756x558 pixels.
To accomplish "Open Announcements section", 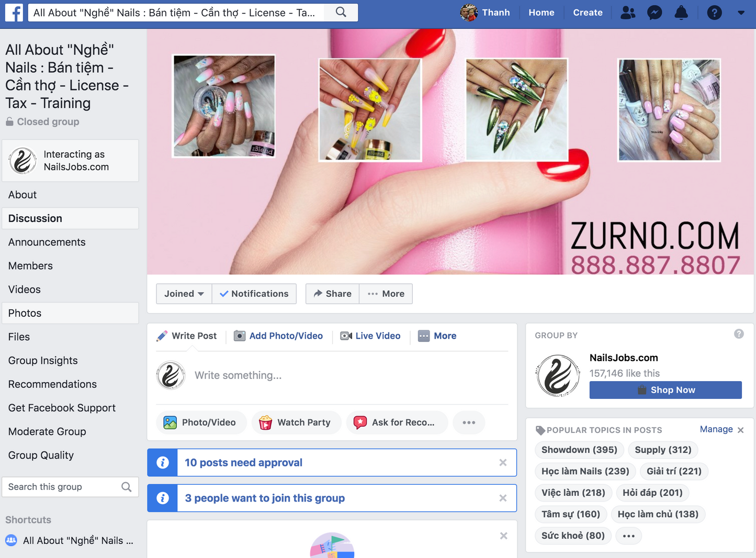I will click(x=70, y=242).
